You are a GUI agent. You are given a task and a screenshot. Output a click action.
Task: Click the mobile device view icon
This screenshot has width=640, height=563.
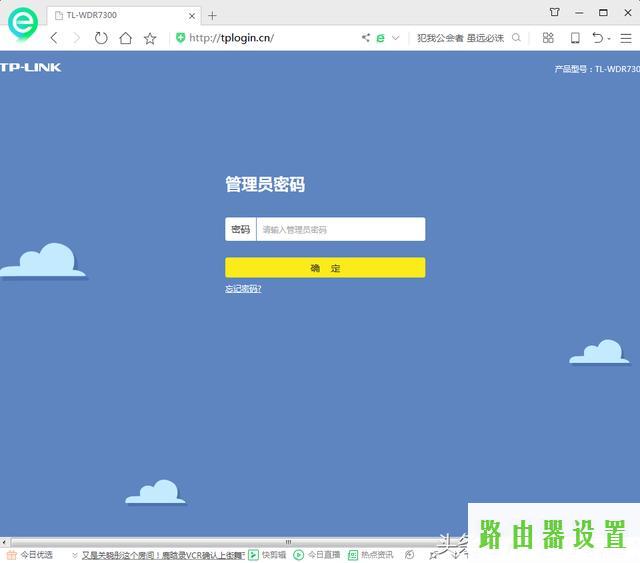(x=575, y=38)
